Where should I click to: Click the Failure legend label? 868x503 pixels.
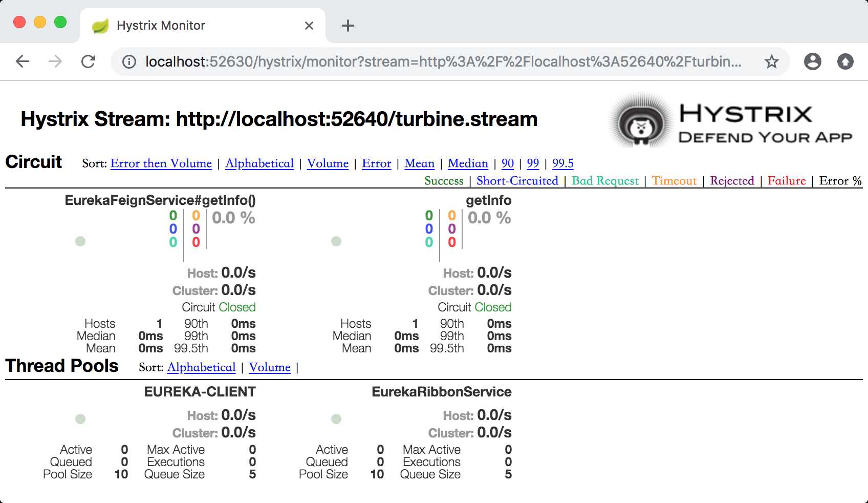point(787,181)
